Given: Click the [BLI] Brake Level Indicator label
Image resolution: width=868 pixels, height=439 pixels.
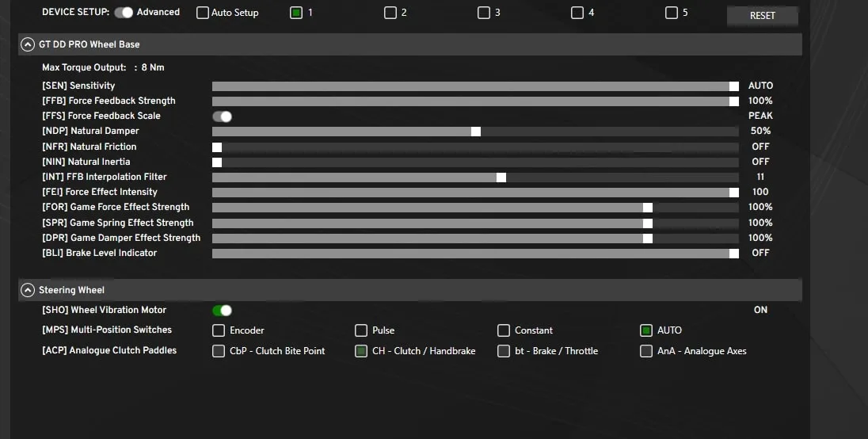Looking at the screenshot, I should tap(100, 253).
